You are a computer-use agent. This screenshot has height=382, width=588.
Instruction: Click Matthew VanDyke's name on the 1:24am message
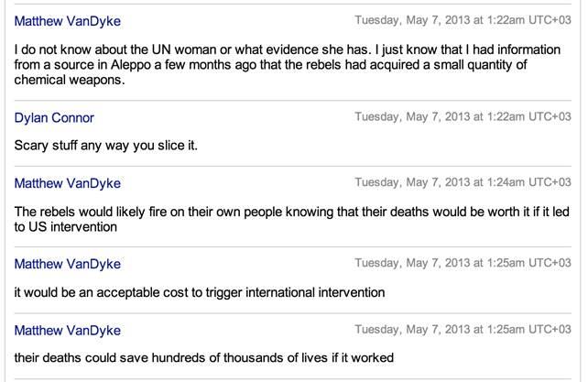[x=68, y=183]
